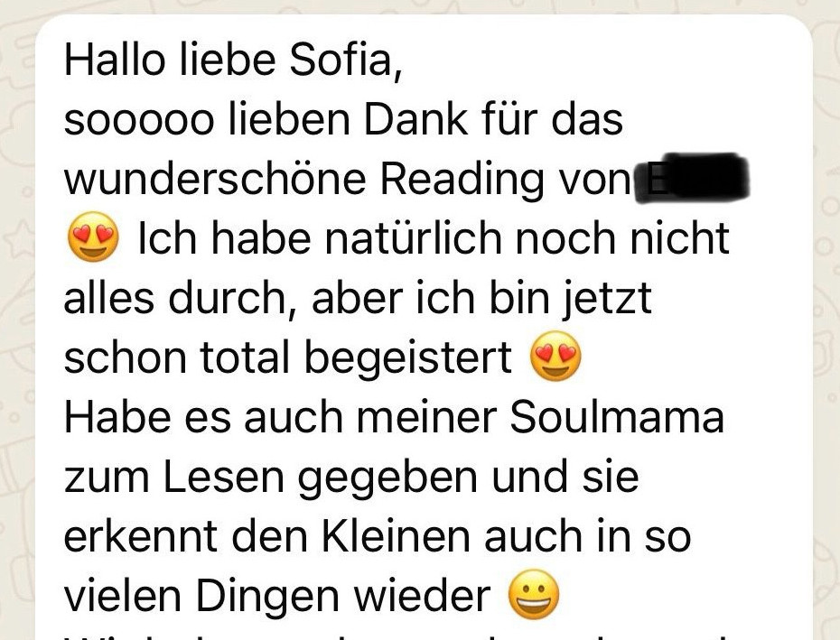The image size is (840, 640).
Task: Tap the grinning emoji after "wieder"
Action: pos(533,595)
